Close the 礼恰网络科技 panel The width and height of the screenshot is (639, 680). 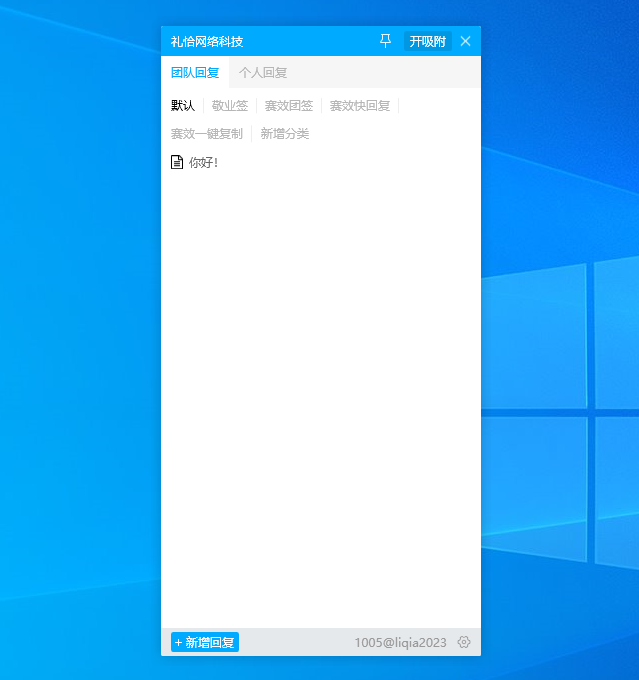point(465,41)
